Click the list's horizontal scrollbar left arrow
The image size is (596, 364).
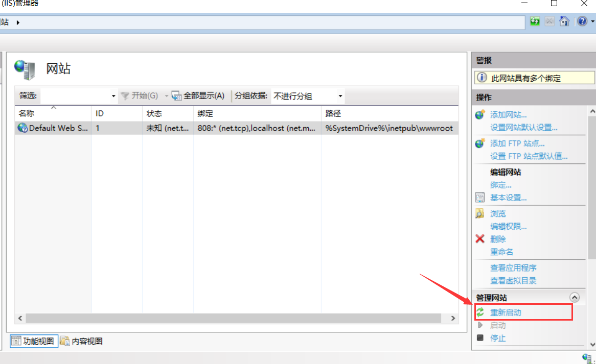[x=20, y=318]
